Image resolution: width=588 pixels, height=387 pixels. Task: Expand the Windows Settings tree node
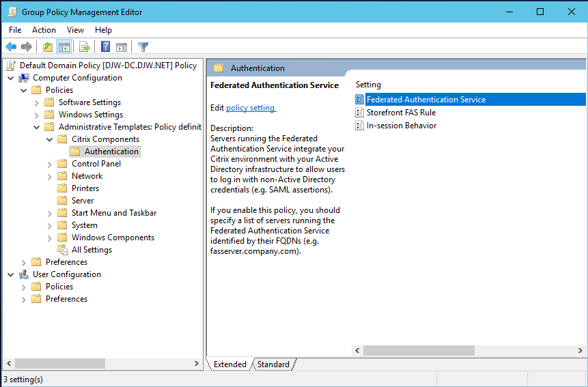[36, 115]
